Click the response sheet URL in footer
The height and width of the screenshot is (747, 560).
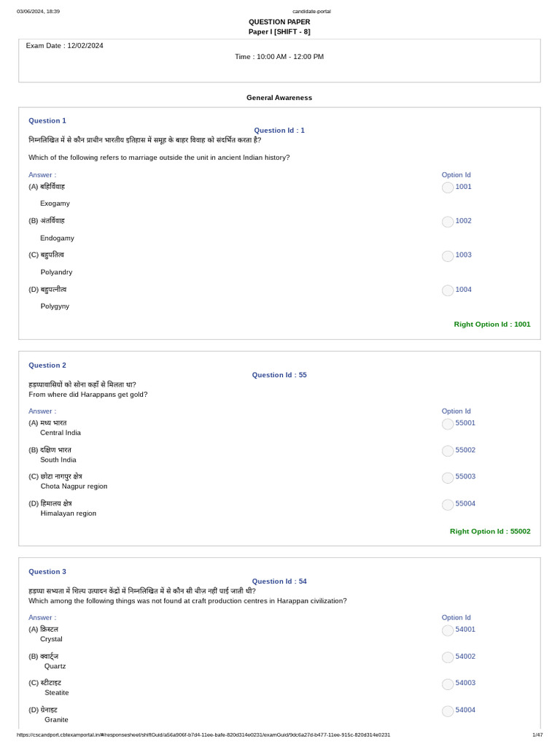[203, 735]
